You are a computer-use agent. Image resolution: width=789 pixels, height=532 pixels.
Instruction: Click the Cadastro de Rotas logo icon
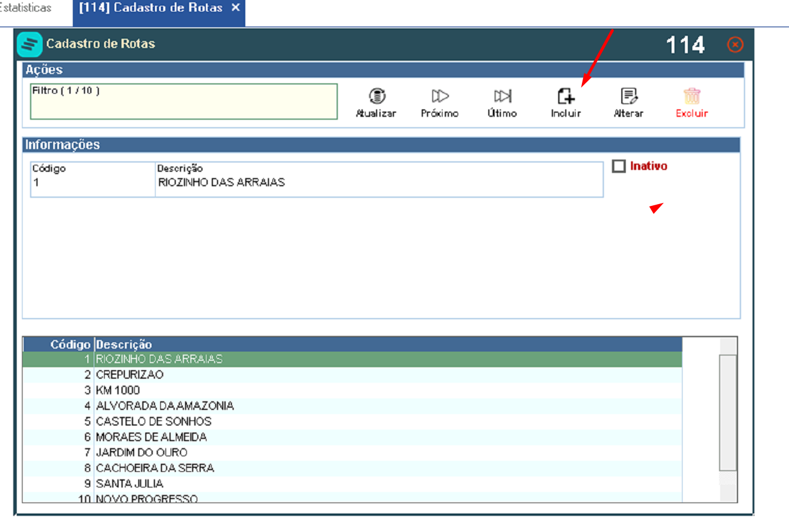(x=30, y=45)
